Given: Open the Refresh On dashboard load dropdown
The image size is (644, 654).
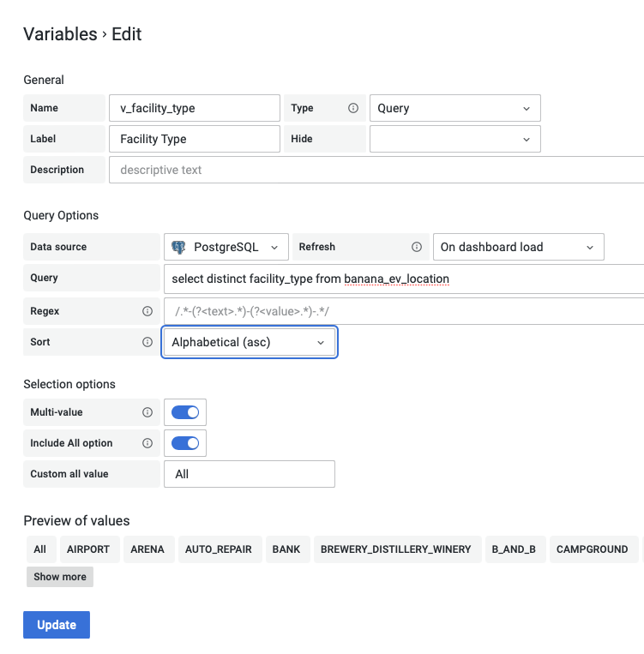Looking at the screenshot, I should 518,247.
